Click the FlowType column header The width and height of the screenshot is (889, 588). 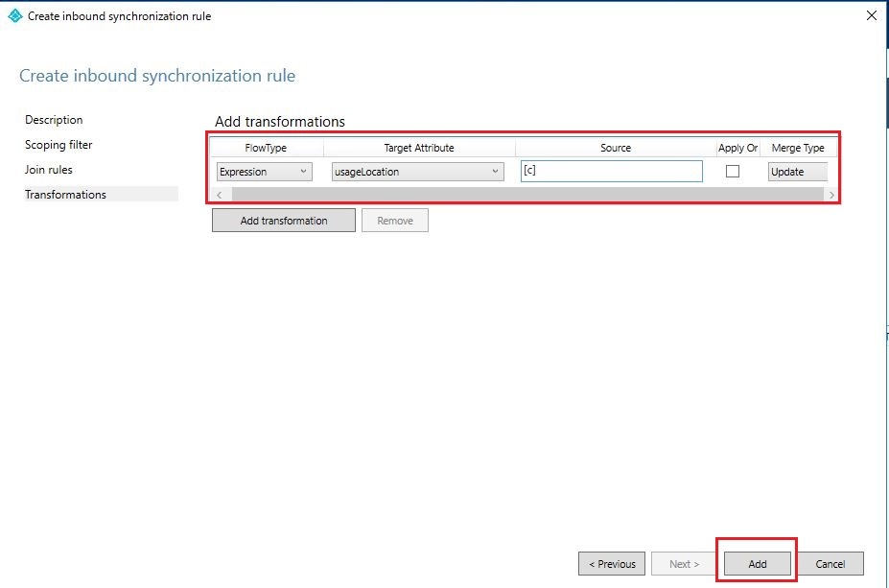[x=266, y=148]
